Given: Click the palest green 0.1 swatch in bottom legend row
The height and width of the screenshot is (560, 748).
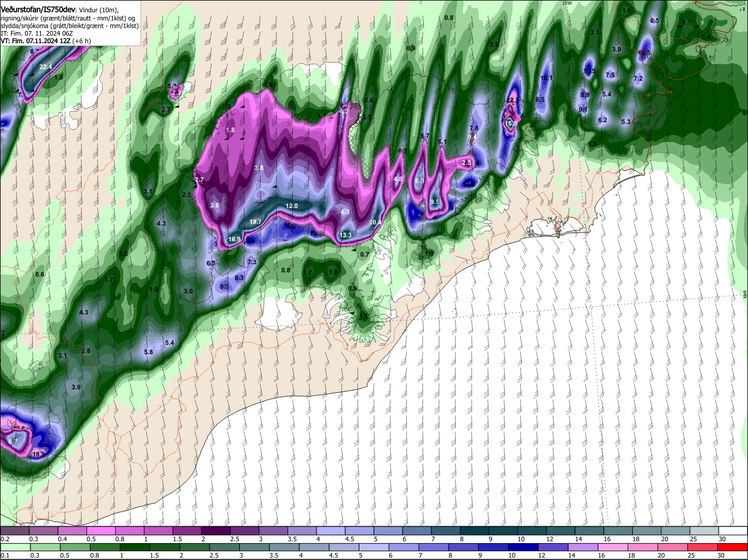Looking at the screenshot, I should (x=15, y=547).
